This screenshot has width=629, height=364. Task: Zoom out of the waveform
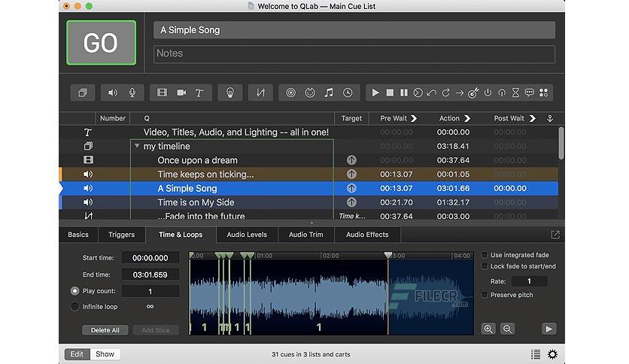tap(507, 329)
